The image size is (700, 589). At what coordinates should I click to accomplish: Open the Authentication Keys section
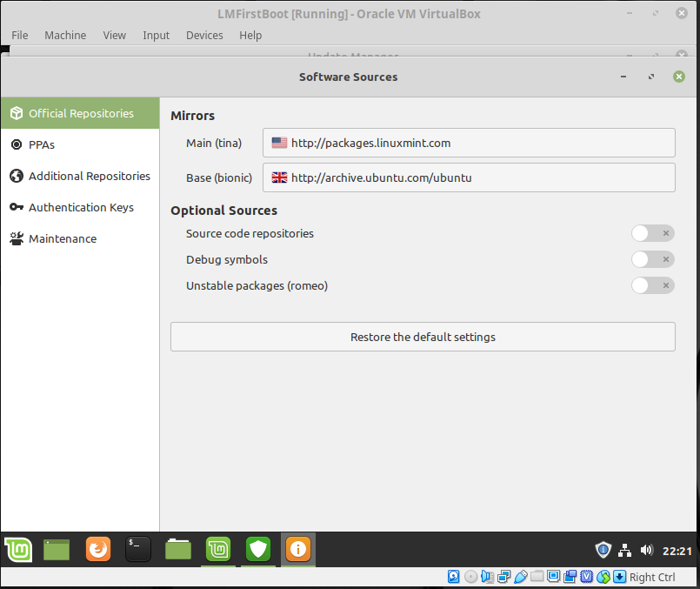(80, 207)
